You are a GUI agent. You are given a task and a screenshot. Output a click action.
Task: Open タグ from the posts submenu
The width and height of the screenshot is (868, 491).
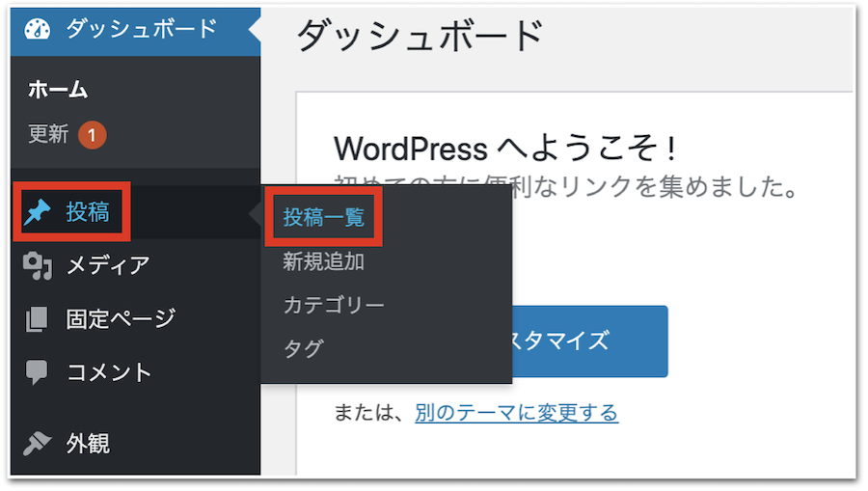point(303,348)
